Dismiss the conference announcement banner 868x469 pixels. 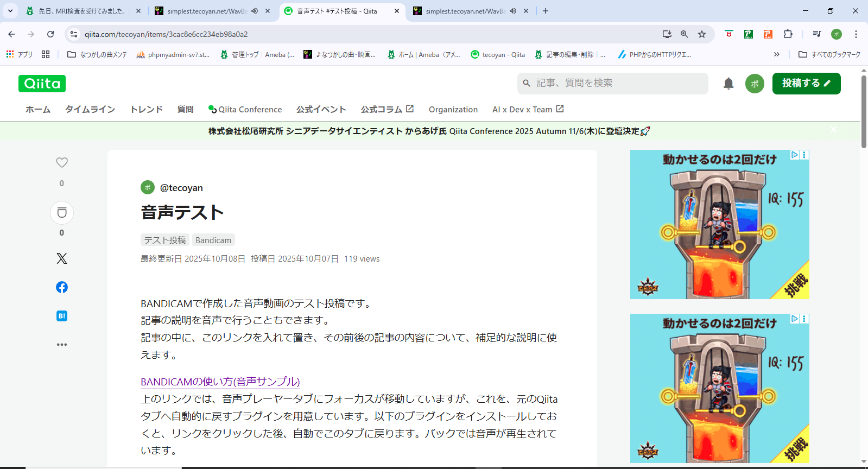(834, 129)
